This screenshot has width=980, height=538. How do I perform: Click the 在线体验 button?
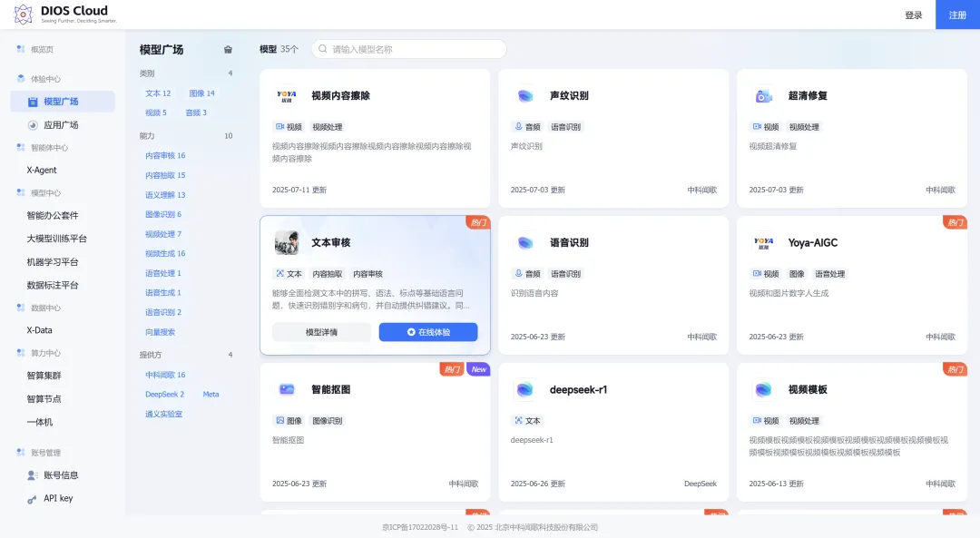point(427,332)
